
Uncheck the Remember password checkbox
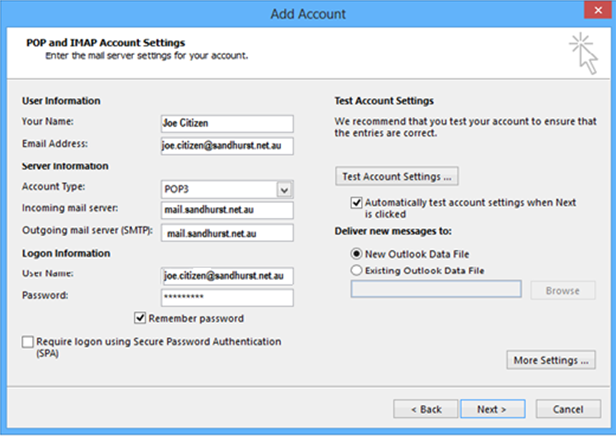click(140, 318)
